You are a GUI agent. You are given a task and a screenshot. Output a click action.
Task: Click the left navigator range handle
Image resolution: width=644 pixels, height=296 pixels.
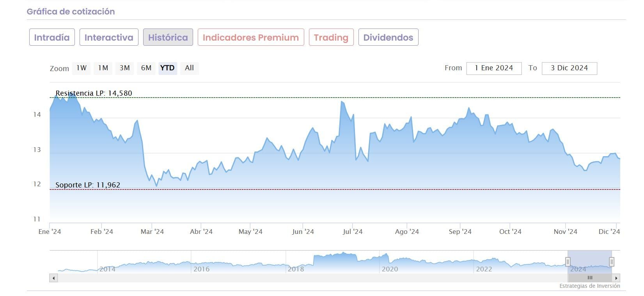568,262
